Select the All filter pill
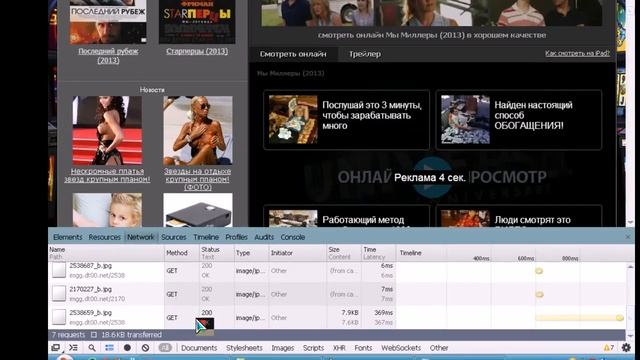Image resolution: width=640 pixels, height=360 pixels. pos(165,348)
